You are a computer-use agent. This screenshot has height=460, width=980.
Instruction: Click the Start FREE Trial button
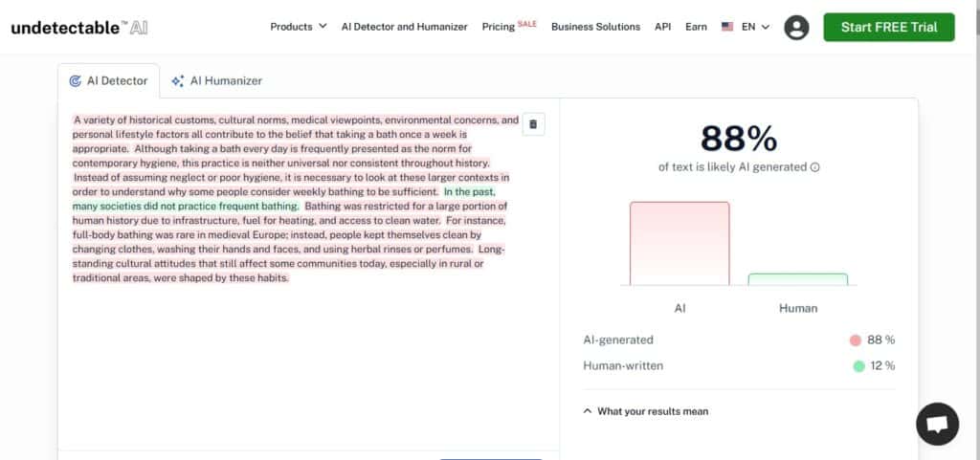pos(888,27)
